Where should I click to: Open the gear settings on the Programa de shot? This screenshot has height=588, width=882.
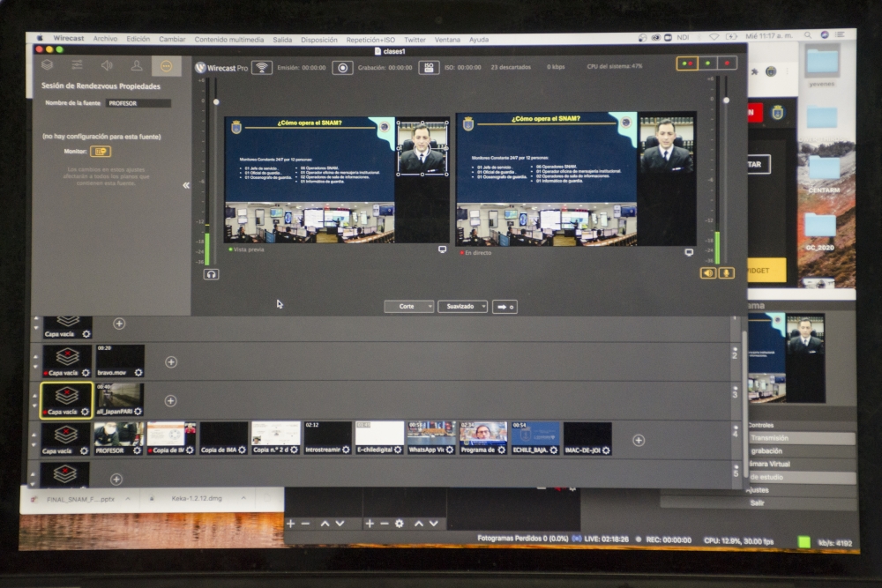pyautogui.click(x=501, y=450)
